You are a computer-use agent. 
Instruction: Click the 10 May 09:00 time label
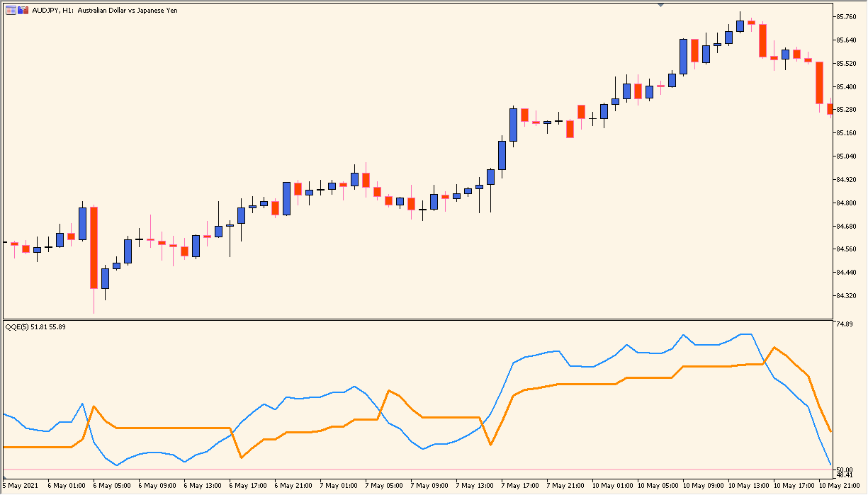coord(704,486)
